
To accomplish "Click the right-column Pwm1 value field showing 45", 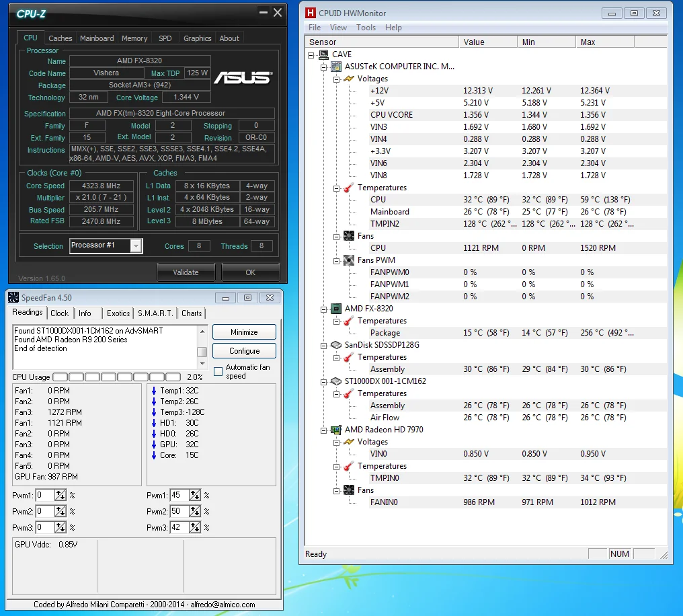I will click(179, 496).
